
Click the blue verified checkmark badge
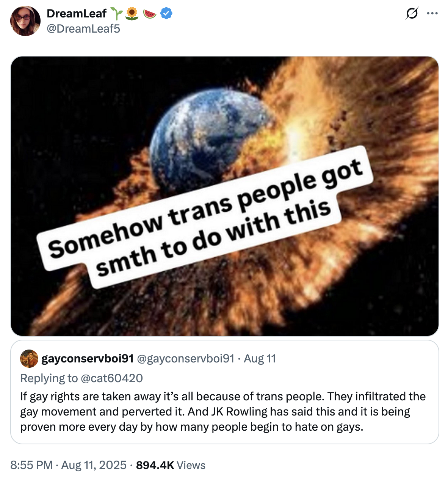coord(166,14)
